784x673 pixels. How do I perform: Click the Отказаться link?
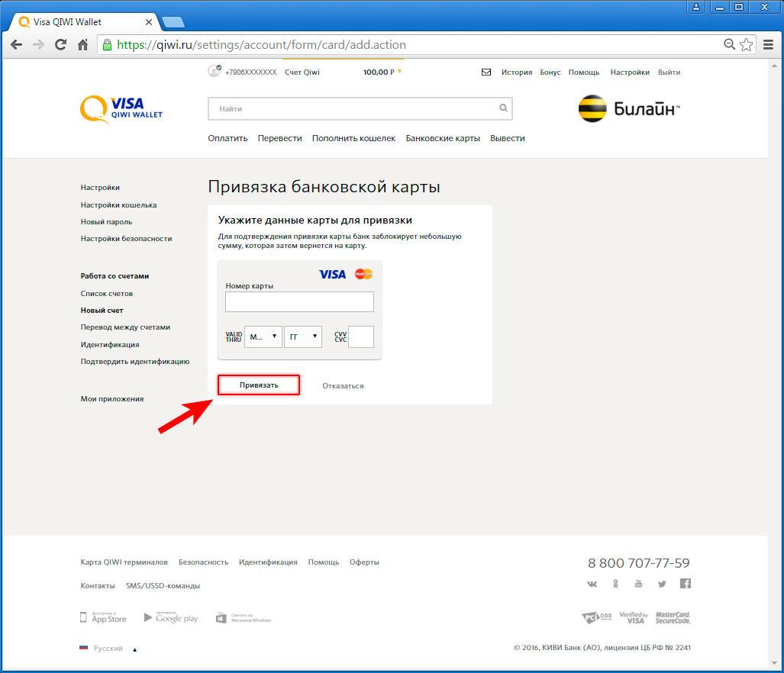[x=343, y=386]
